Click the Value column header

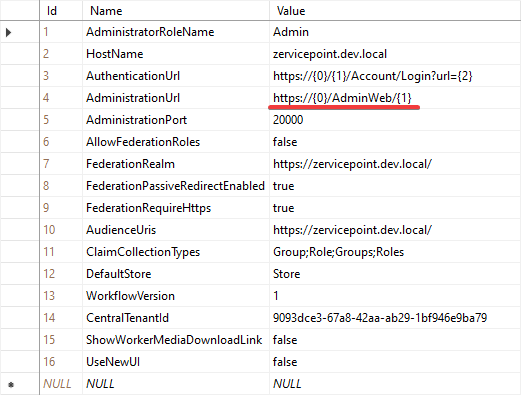point(395,11)
